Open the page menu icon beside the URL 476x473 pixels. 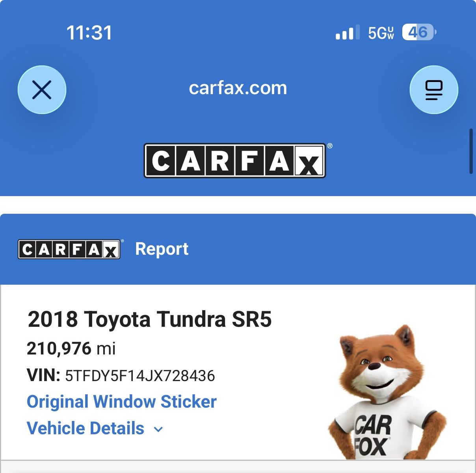tap(434, 90)
